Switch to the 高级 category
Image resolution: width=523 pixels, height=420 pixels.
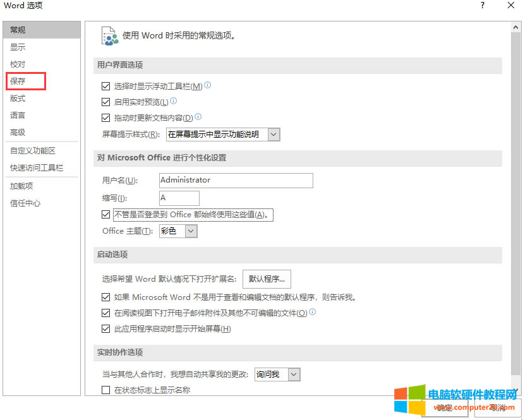(18, 133)
